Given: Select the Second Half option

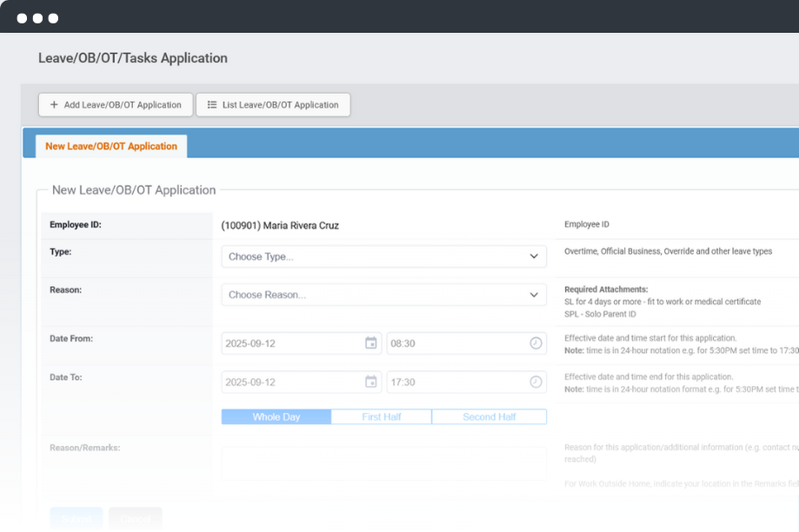Looking at the screenshot, I should pyautogui.click(x=489, y=417).
